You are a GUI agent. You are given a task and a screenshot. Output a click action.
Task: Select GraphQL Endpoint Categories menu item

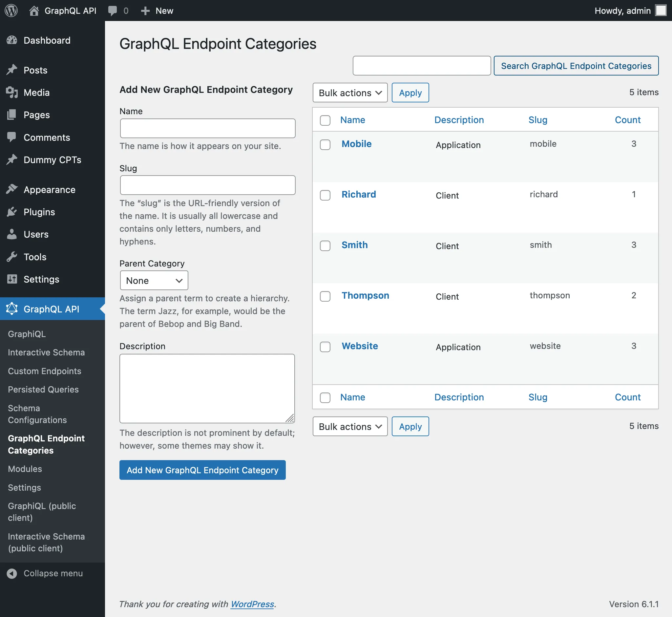click(x=46, y=444)
